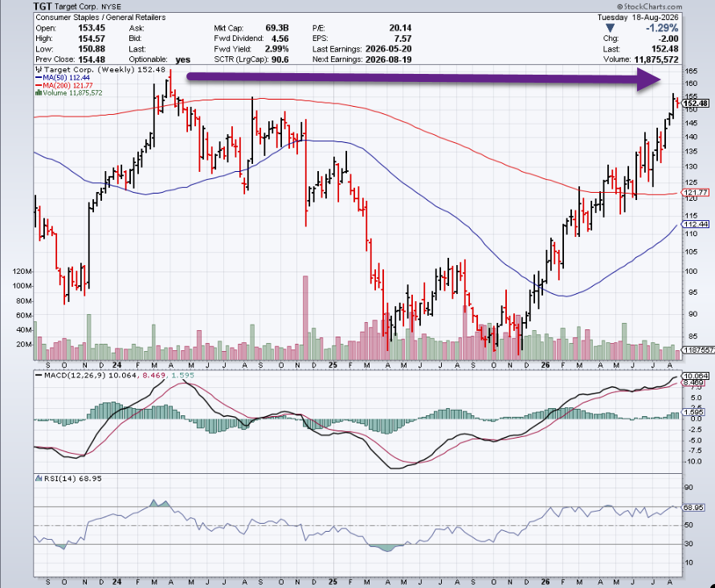Click the Mkt Cap value 69.3B
The width and height of the screenshot is (715, 588).
tap(277, 28)
